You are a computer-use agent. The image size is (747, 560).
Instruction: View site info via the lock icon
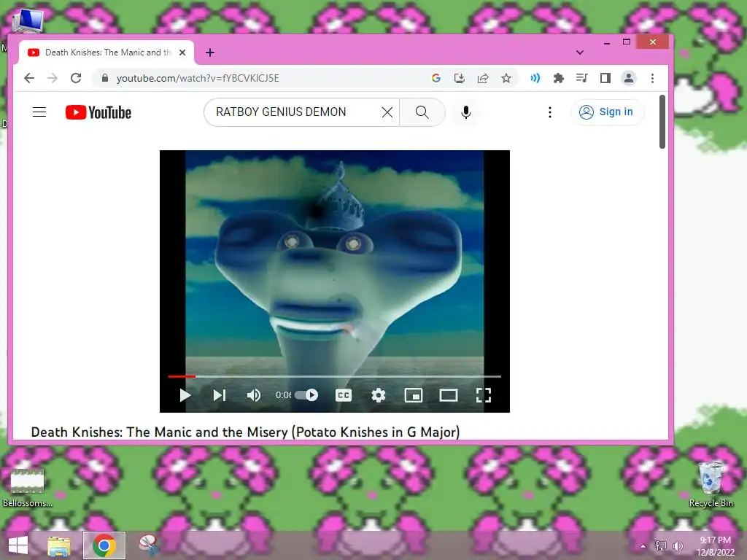pyautogui.click(x=105, y=78)
